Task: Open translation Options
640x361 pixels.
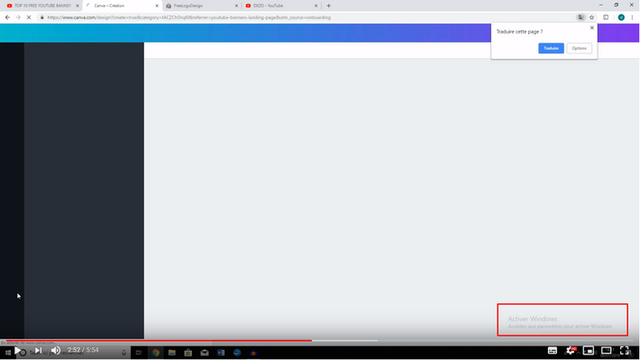Action: pyautogui.click(x=579, y=48)
